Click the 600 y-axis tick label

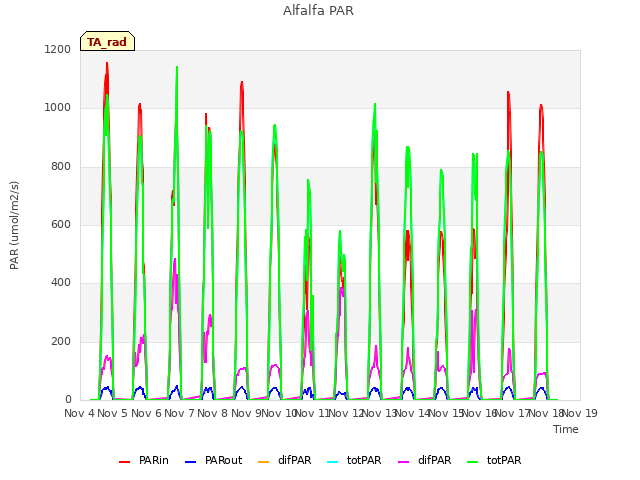[61, 224]
